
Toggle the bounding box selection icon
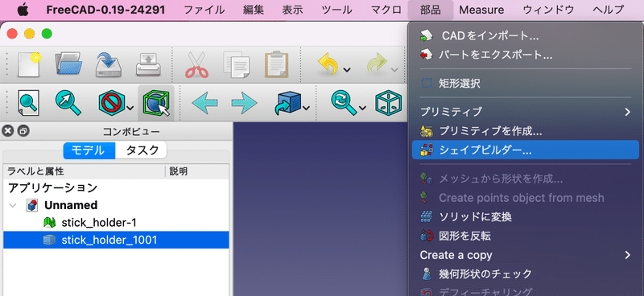coord(156,103)
